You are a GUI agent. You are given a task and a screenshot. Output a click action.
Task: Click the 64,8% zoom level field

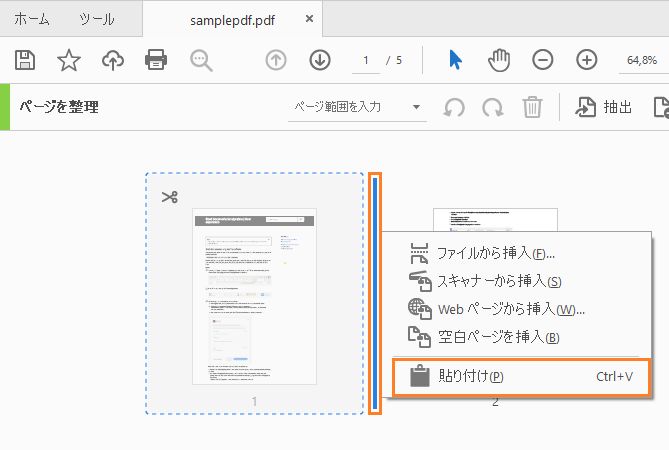tap(642, 61)
